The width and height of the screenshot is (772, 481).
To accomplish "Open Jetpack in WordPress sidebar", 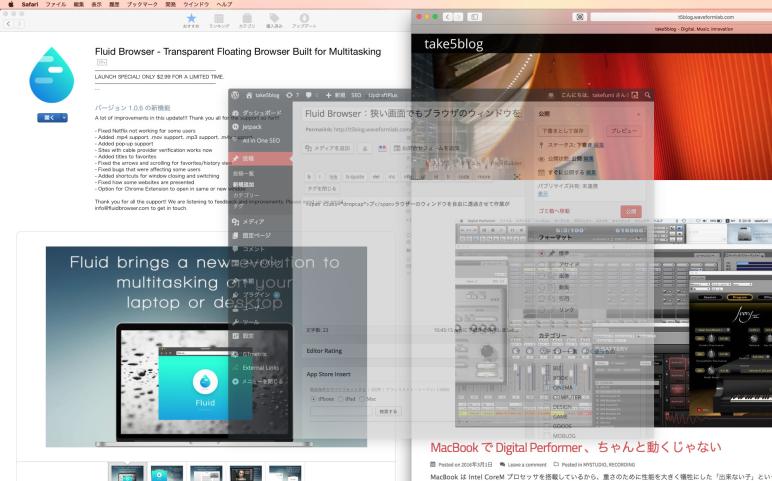I will (247, 127).
